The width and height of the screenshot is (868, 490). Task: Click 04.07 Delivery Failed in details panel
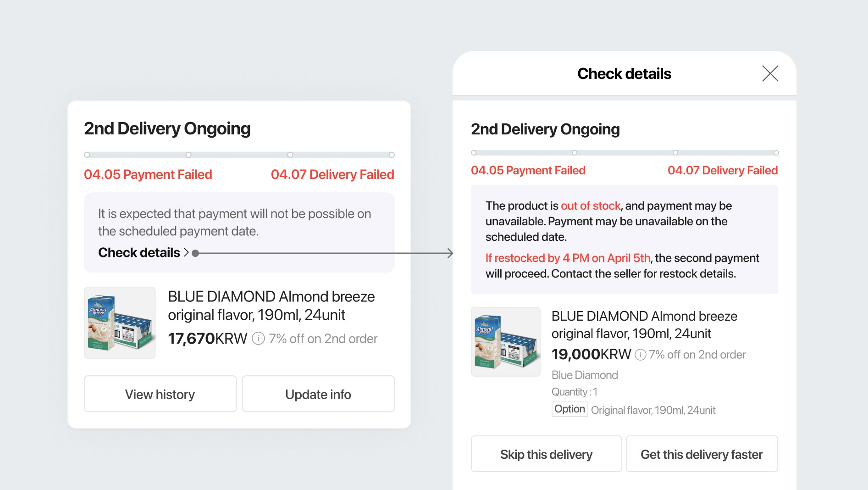[x=723, y=170]
